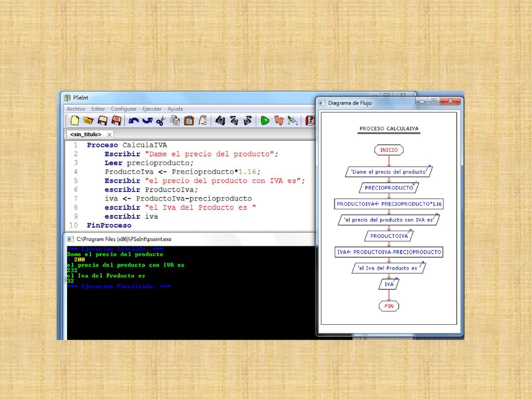
Task: Click console line 'el Iva del Producto es'
Action: click(x=106, y=276)
